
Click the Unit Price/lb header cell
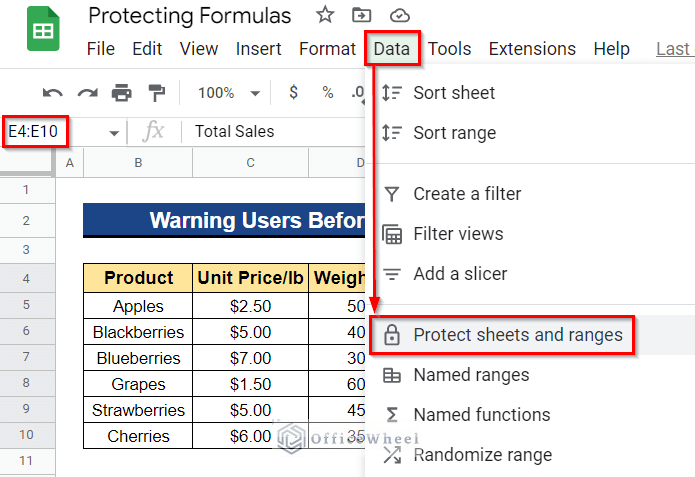(x=250, y=278)
